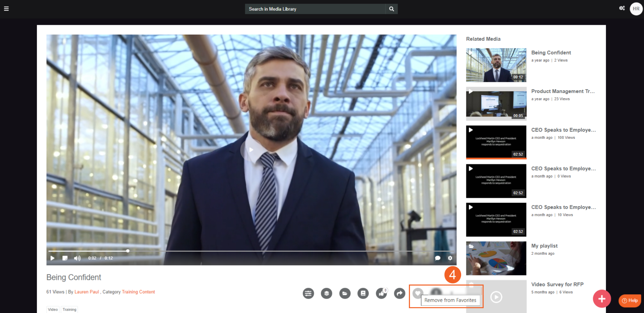Click the sticky note icon in player
644x313 pixels.
pos(65,258)
